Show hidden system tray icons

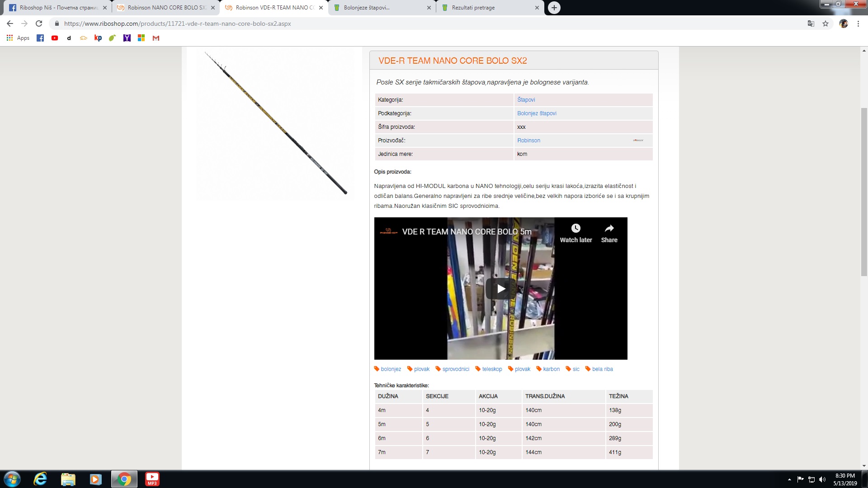pos(789,479)
